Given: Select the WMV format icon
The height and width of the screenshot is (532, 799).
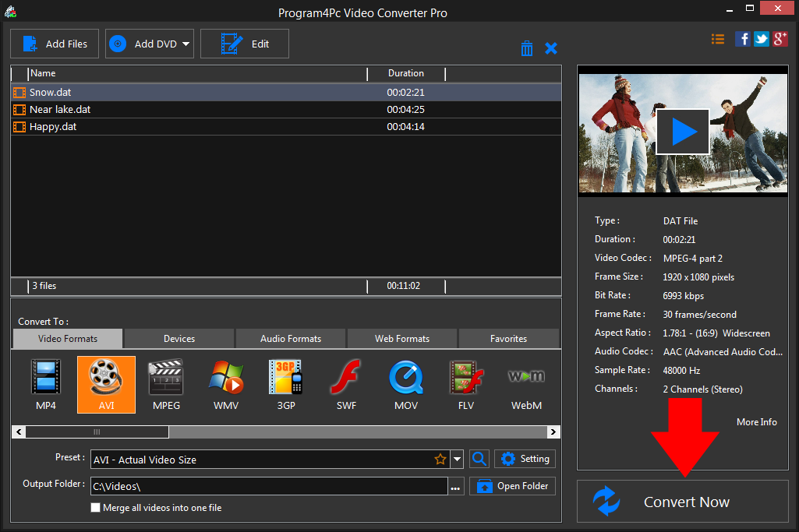Looking at the screenshot, I should pos(226,384).
